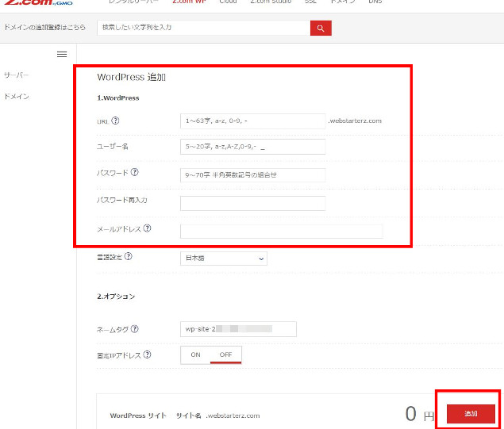Switch fixed IP address to OFF
Viewport: 504px width, 429px height.
pyautogui.click(x=225, y=354)
